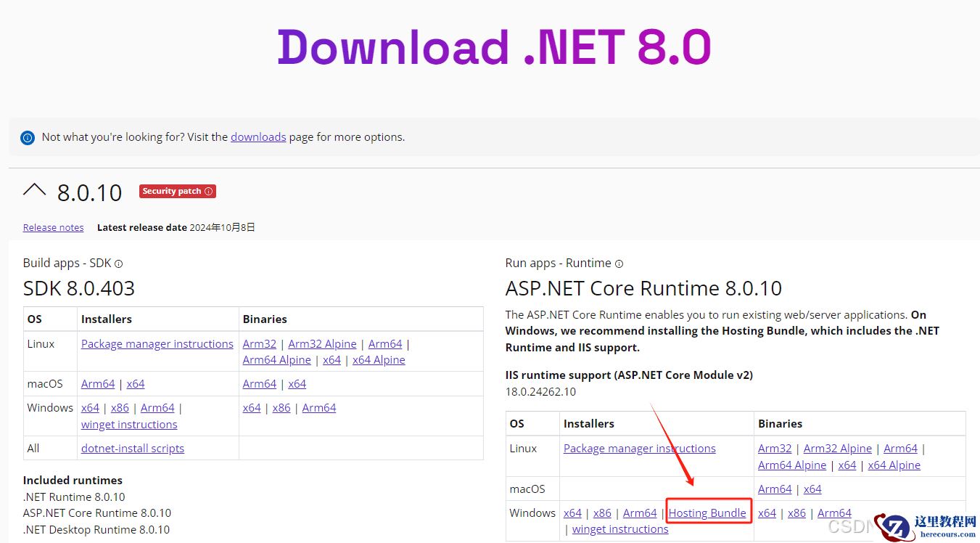This screenshot has width=980, height=543.
Task: Download the x64 Alpine SDK binaries
Action: [379, 359]
